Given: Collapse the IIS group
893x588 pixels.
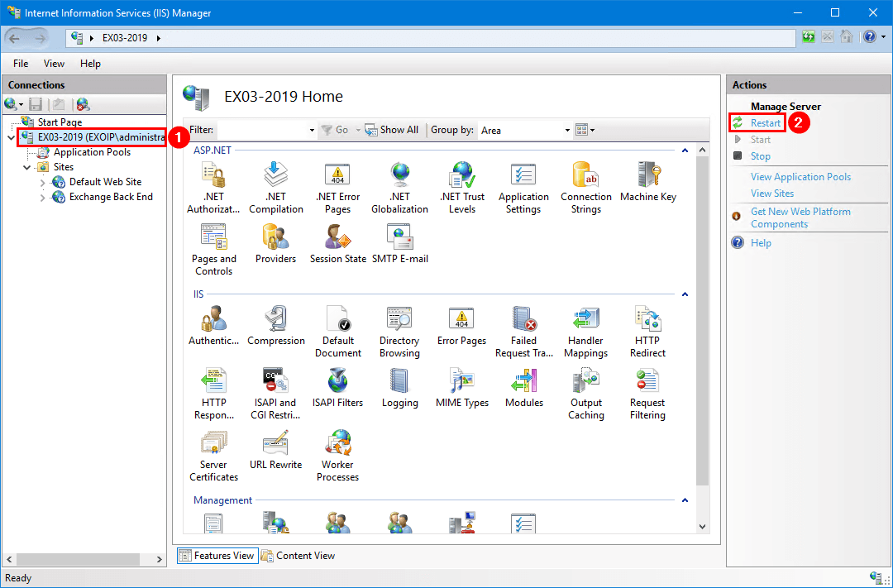Looking at the screenshot, I should tap(685, 294).
